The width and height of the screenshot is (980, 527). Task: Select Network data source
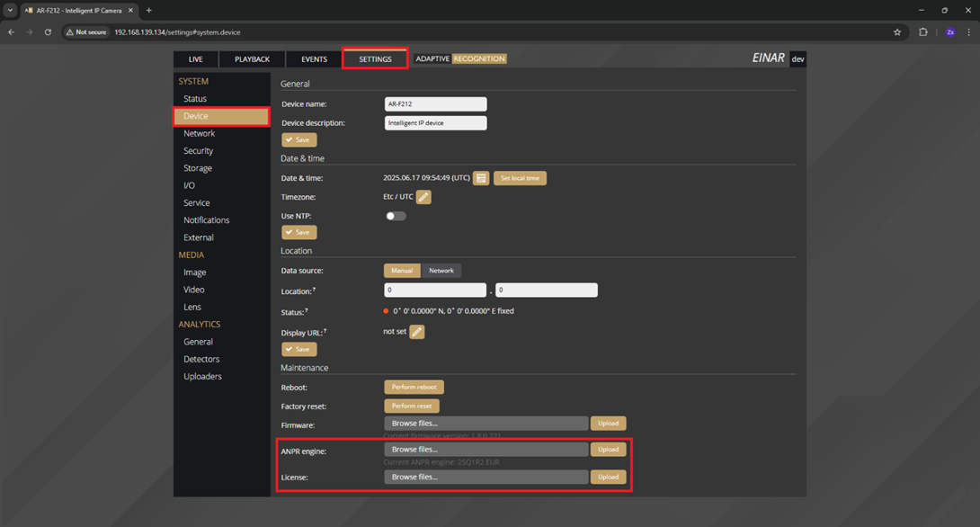pyautogui.click(x=441, y=271)
